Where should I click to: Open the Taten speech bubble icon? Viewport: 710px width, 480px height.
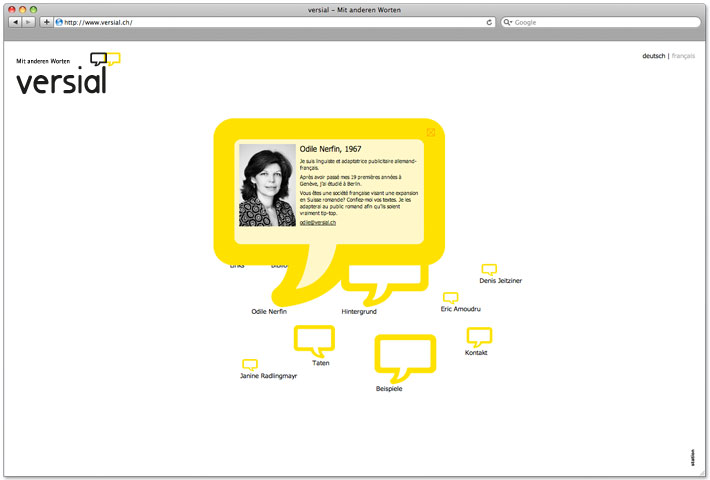pyautogui.click(x=314, y=341)
